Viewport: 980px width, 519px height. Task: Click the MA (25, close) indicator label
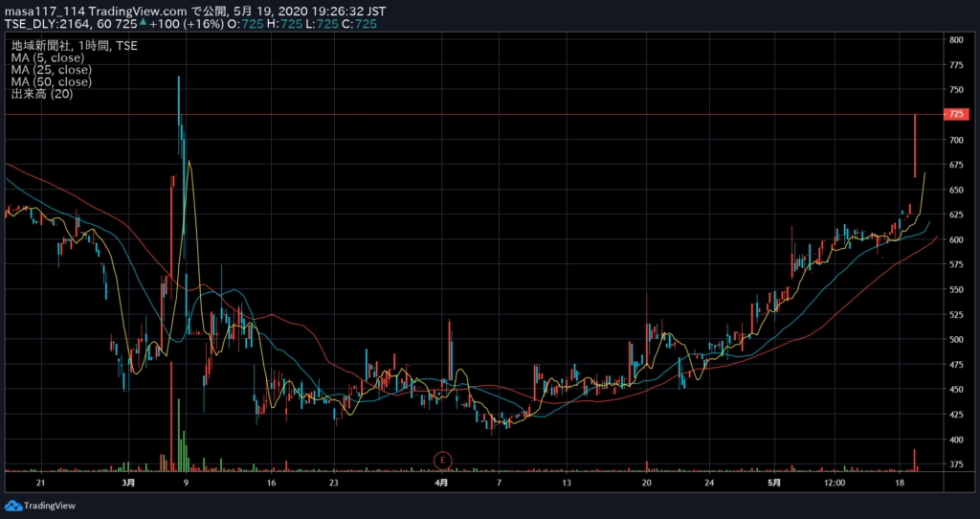tap(52, 69)
